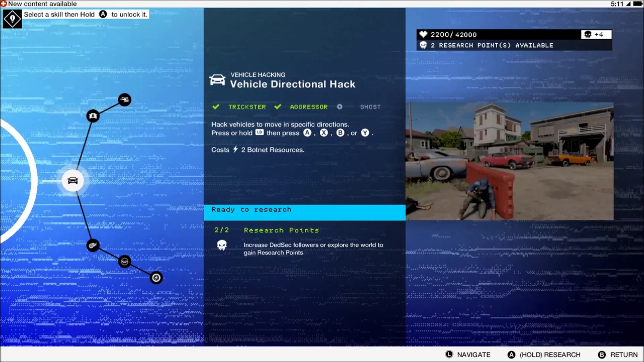Click the Y button glyph in description
The width and height of the screenshot is (644, 362).
[x=365, y=133]
